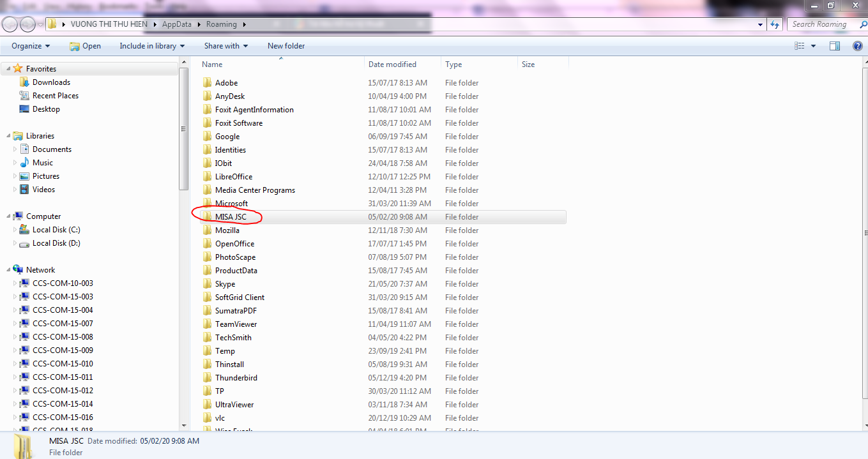Collapse the Network group
The image size is (868, 459).
(x=8, y=270)
